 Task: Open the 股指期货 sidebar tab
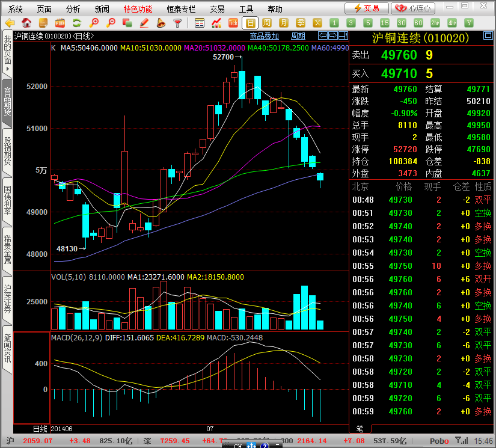(x=7, y=152)
